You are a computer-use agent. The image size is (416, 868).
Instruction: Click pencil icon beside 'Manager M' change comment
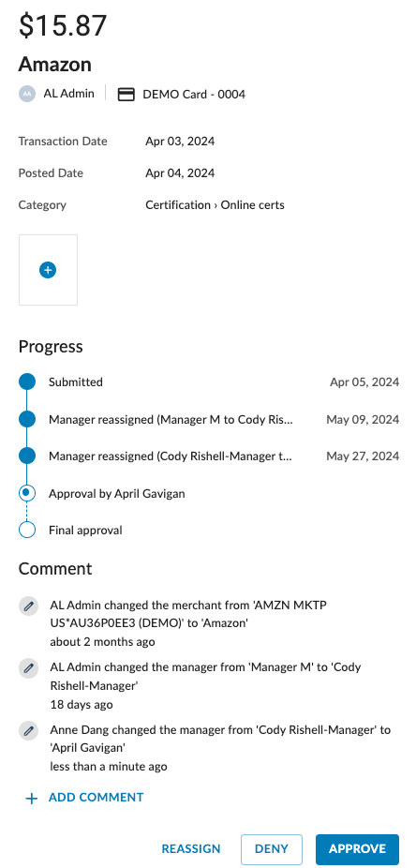click(28, 668)
